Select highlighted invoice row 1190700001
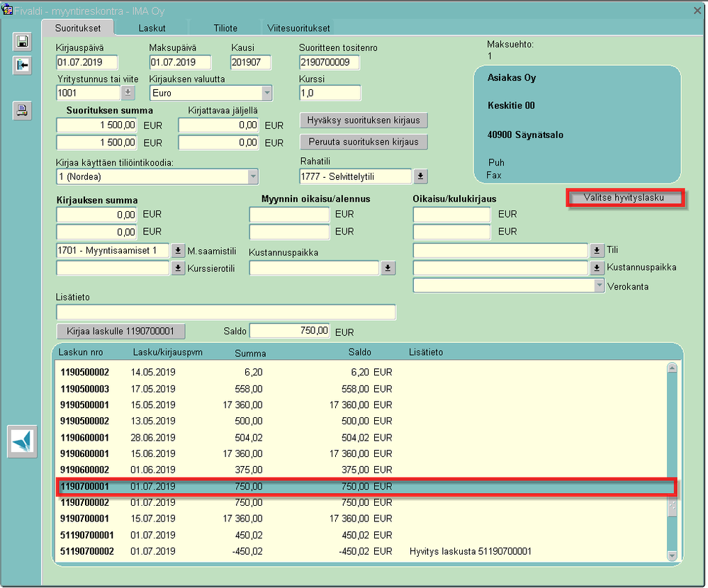The height and width of the screenshot is (588, 708). click(x=366, y=487)
